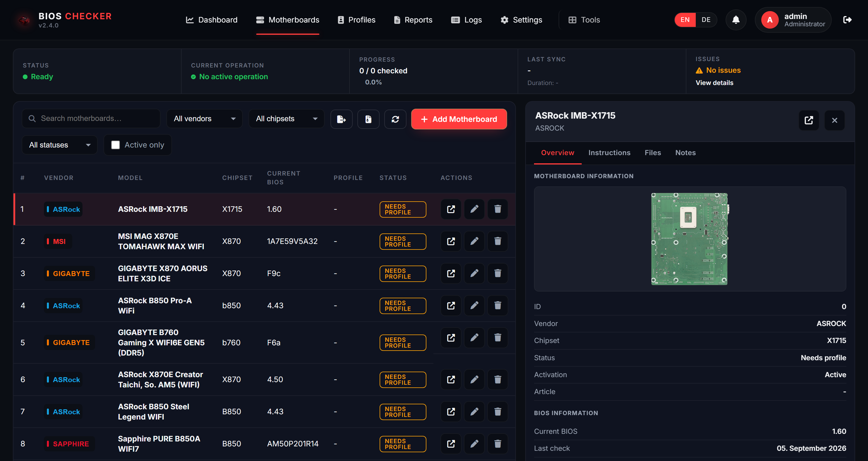Image resolution: width=868 pixels, height=461 pixels.
Task: Sort by the Status column header
Action: tap(393, 178)
